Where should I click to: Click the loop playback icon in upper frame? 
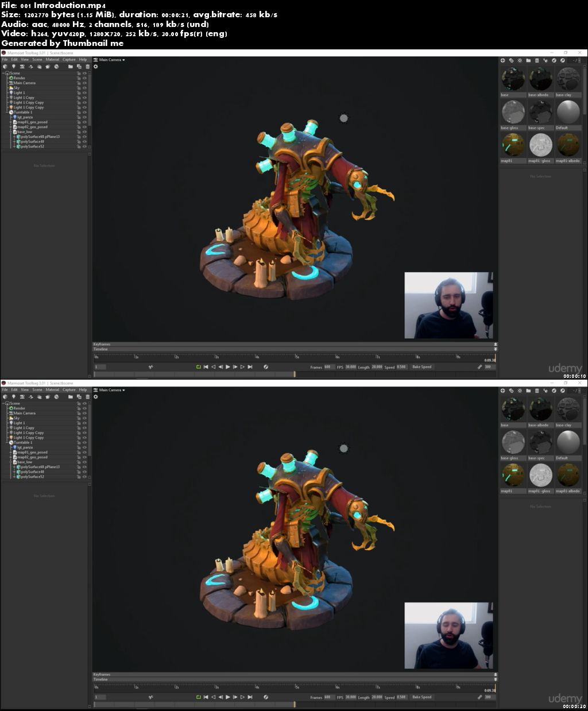tap(199, 366)
